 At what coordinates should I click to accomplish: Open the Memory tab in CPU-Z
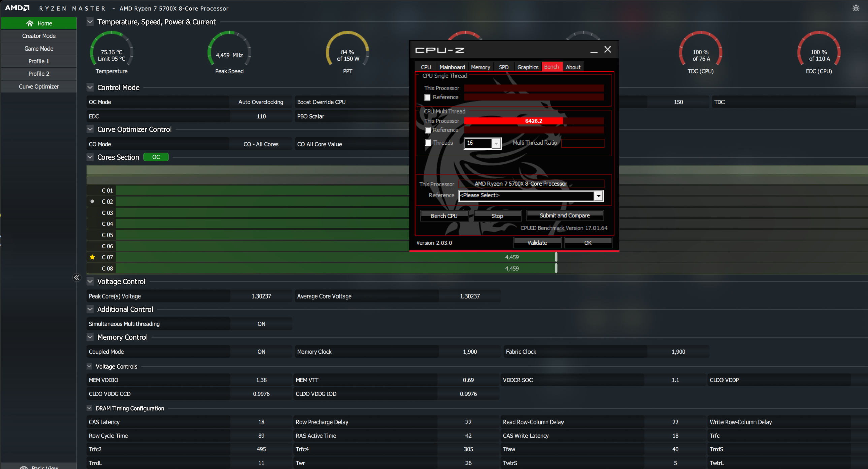pos(480,67)
